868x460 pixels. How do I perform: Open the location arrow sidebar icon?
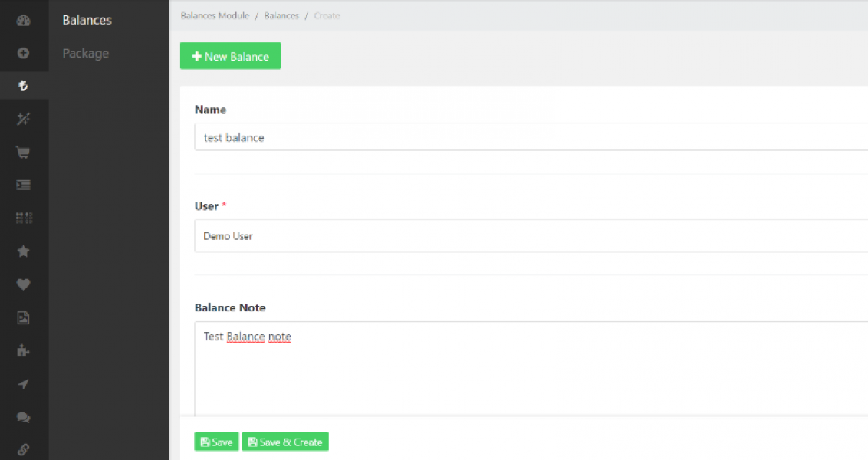pyautogui.click(x=23, y=384)
